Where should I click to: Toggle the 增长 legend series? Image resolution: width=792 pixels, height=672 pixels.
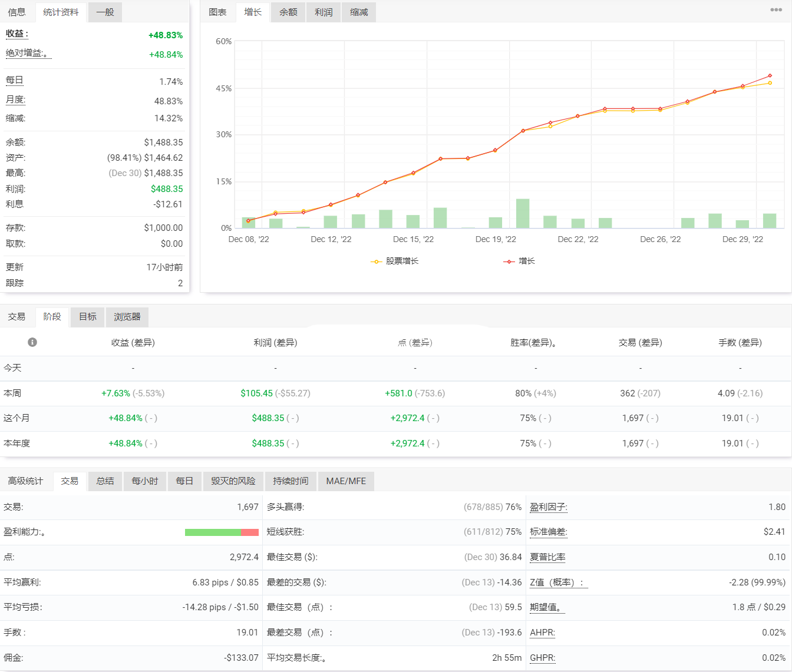pyautogui.click(x=519, y=261)
